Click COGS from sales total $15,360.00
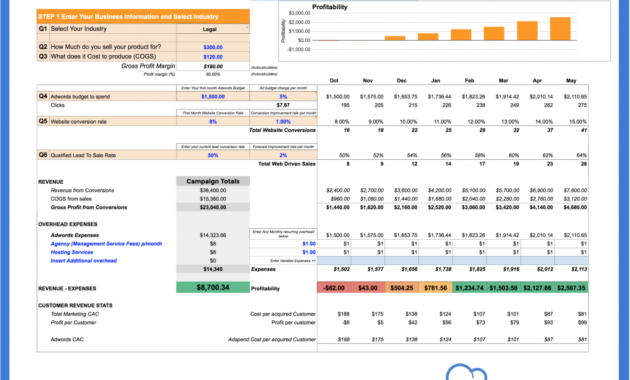Image resolution: width=630 pixels, height=380 pixels. coord(213,199)
